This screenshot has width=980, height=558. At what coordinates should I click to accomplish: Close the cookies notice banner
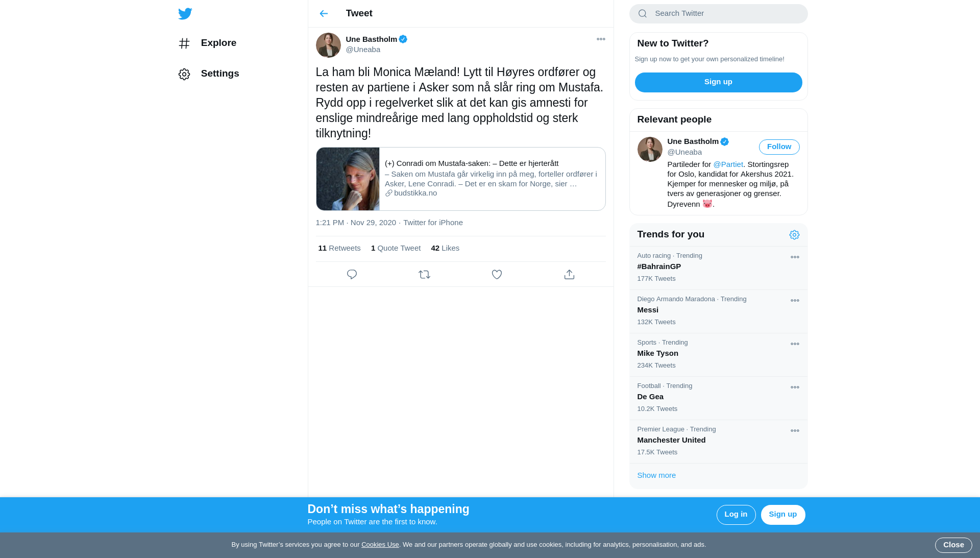(x=953, y=545)
